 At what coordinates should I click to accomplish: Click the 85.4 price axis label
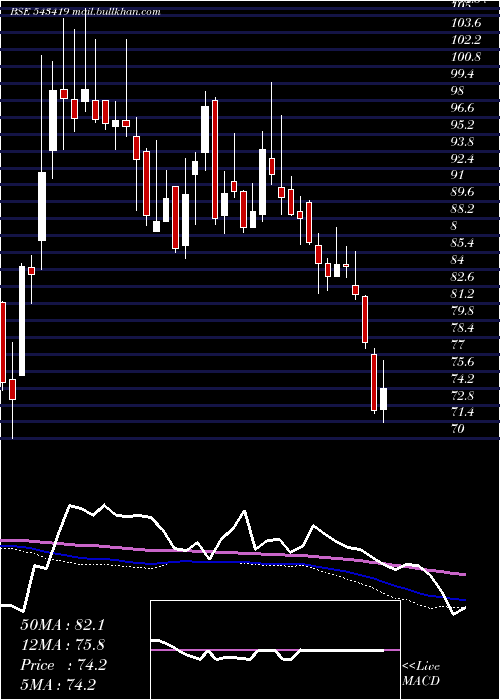[x=464, y=243]
